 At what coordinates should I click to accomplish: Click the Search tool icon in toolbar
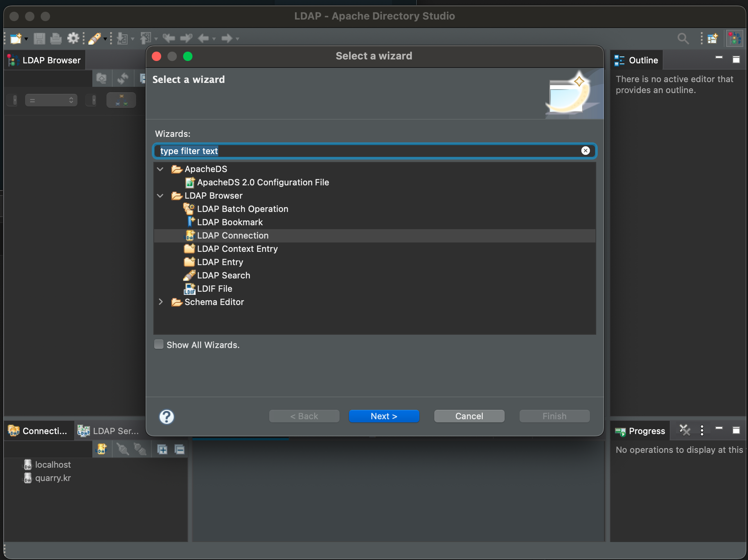pyautogui.click(x=95, y=38)
